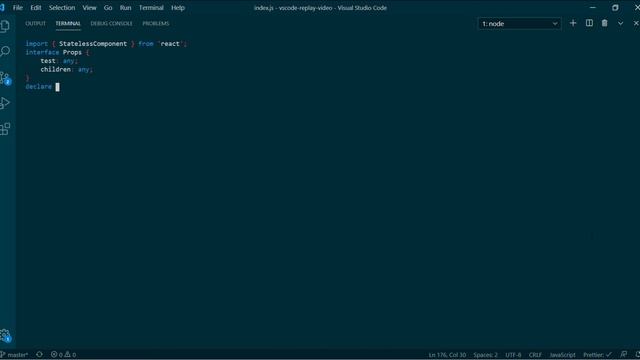Screen dimensions: 640x360
Task: Click 'StatelessComponent' text in terminal
Action: click(x=93, y=44)
